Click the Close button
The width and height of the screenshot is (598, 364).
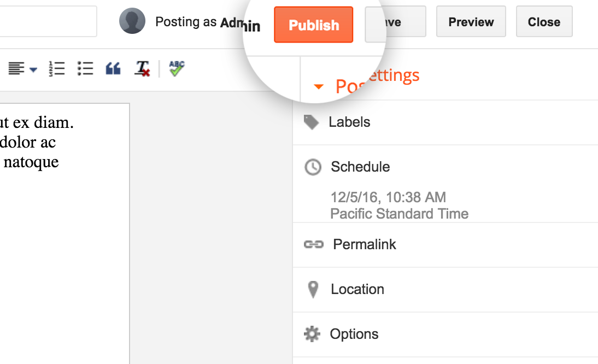tap(544, 22)
